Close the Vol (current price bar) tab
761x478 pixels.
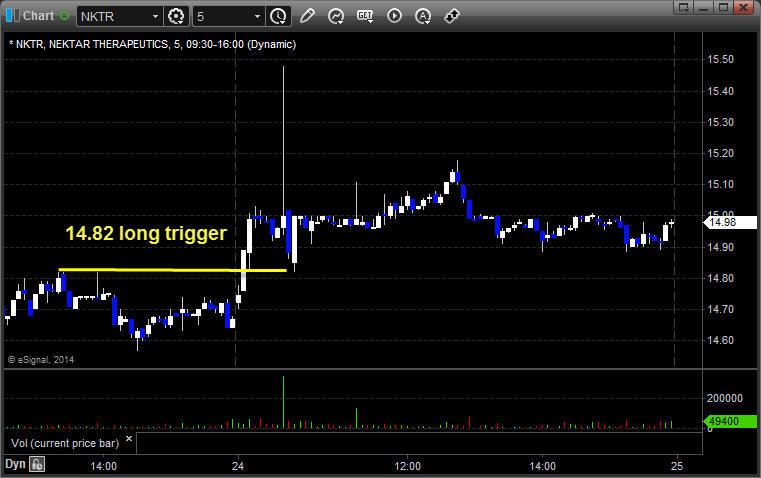[129, 439]
